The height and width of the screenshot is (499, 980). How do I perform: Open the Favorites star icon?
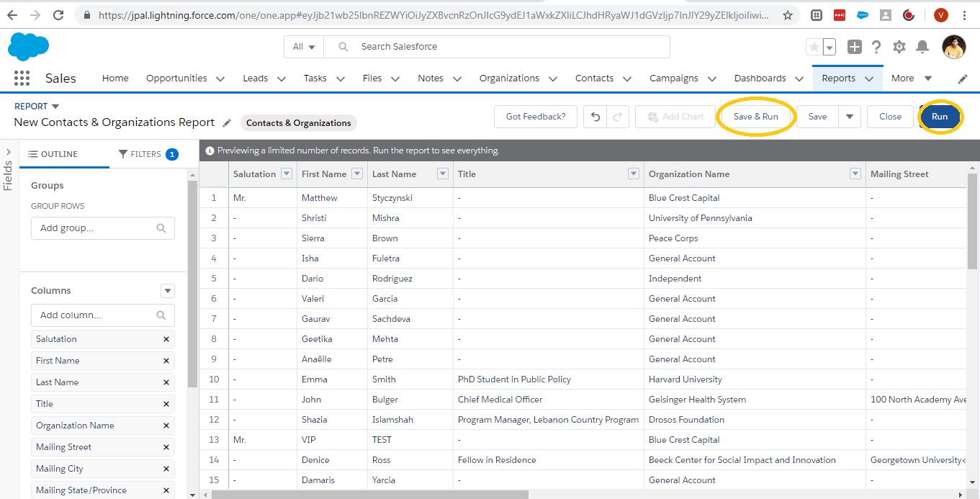click(814, 47)
